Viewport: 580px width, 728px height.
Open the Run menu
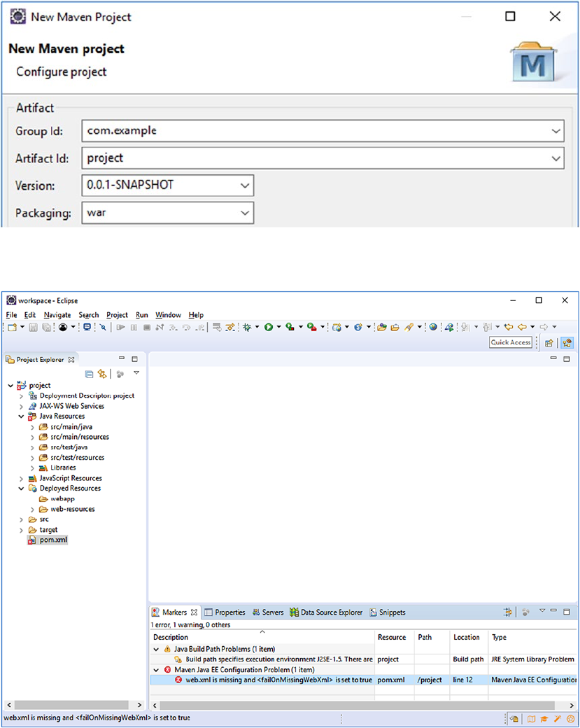[x=142, y=315]
